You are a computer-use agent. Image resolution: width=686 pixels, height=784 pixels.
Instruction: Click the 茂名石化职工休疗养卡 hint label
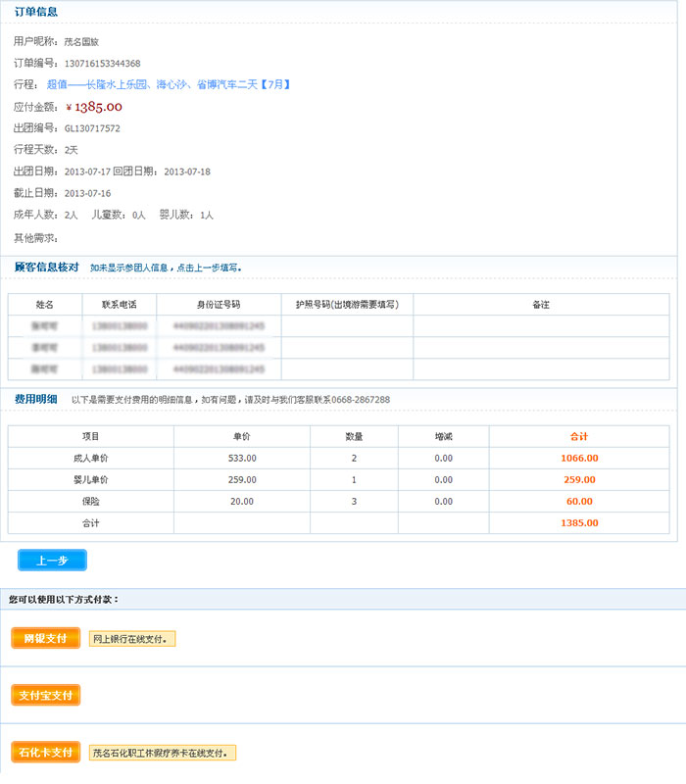point(164,754)
